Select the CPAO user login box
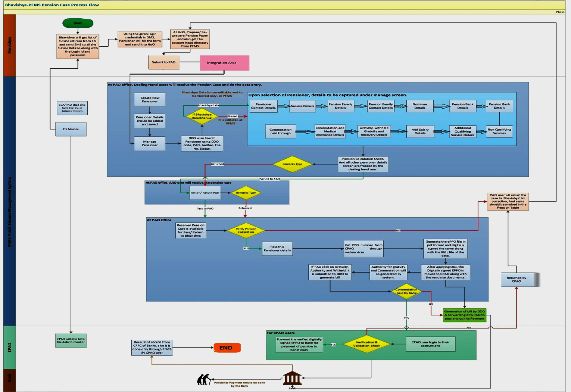Image resolution: width=571 pixels, height=392 pixels. (430, 344)
